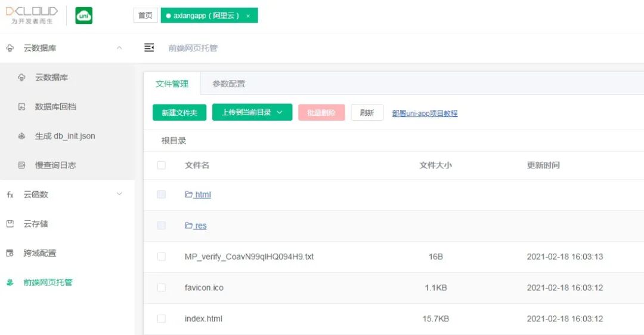Click the 16B size cell
The height and width of the screenshot is (335, 644).
[436, 256]
